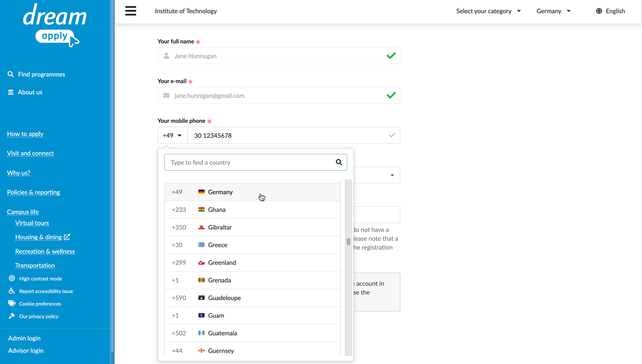
Task: Click the envelope icon in e-mail field
Action: (x=166, y=95)
